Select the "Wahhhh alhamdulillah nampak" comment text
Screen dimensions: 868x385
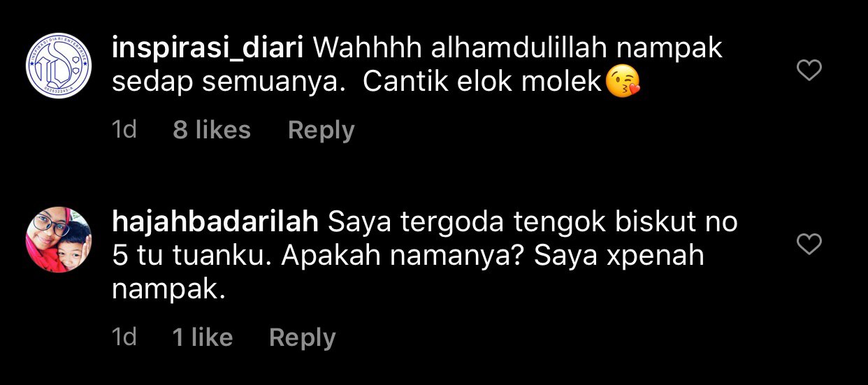(517, 50)
